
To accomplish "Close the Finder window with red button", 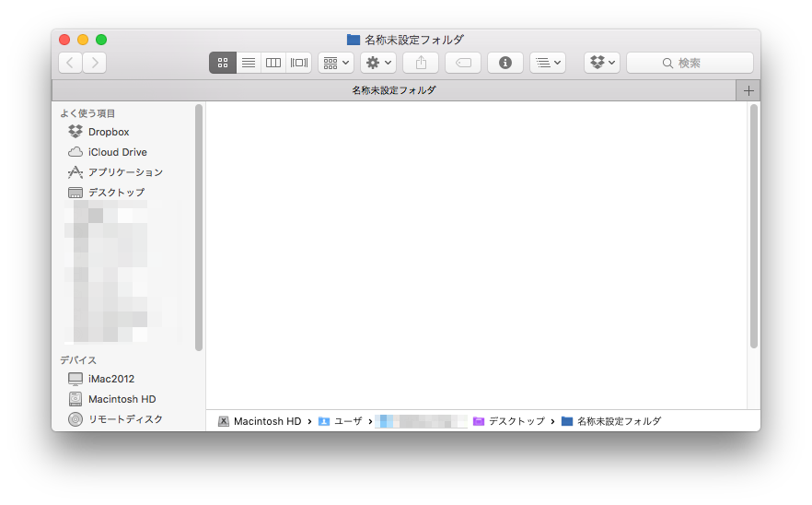I will point(64,40).
